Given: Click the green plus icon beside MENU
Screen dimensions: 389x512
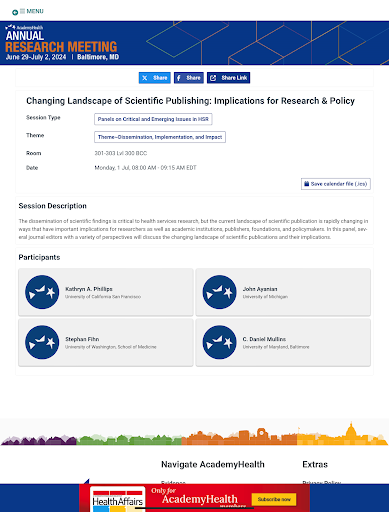Looking at the screenshot, I should [x=15, y=13].
